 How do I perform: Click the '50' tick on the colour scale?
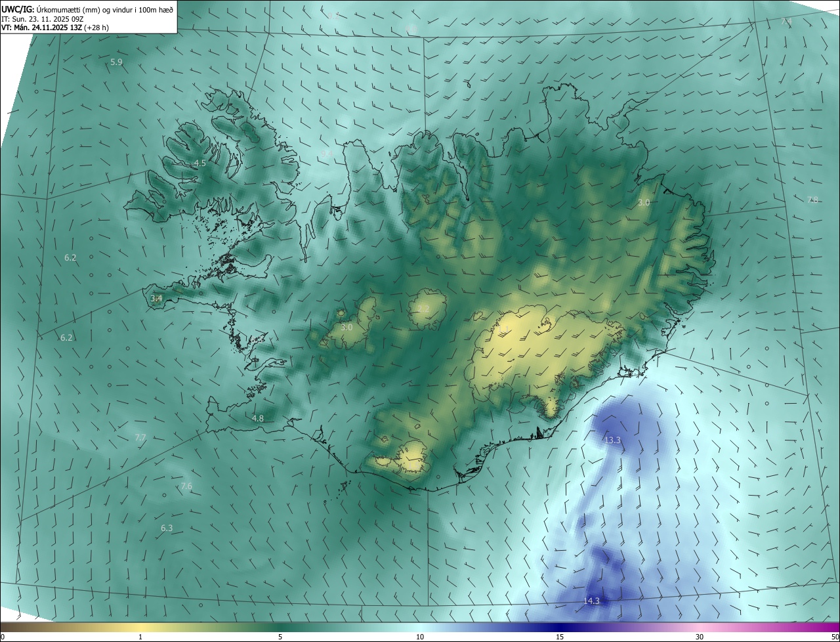835,637
